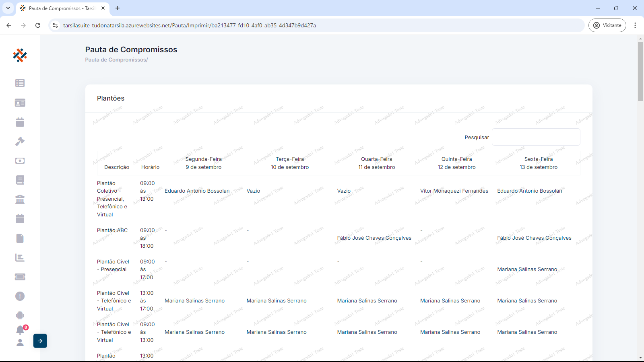
Task: Click the Android robot icon in the sidebar
Action: pyautogui.click(x=20, y=315)
